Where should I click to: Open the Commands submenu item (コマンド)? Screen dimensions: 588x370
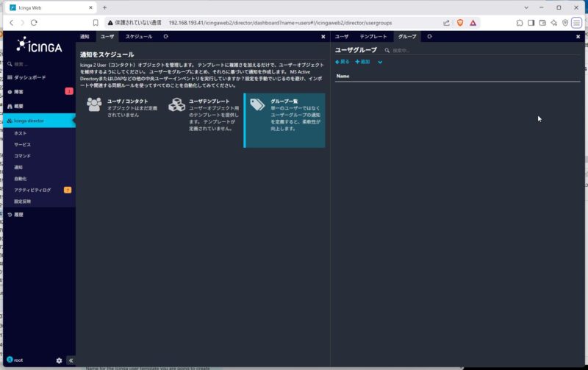tap(23, 156)
